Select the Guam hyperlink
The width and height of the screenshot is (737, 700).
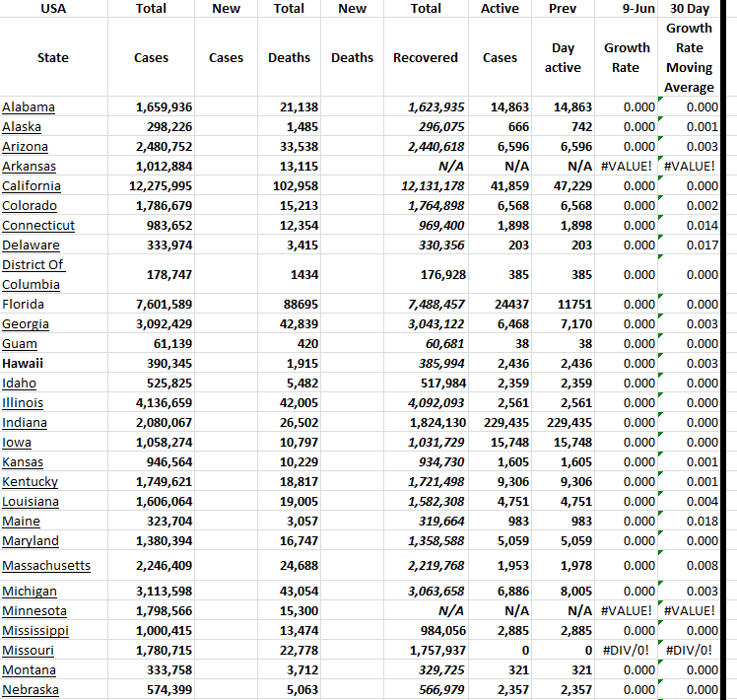click(x=20, y=343)
